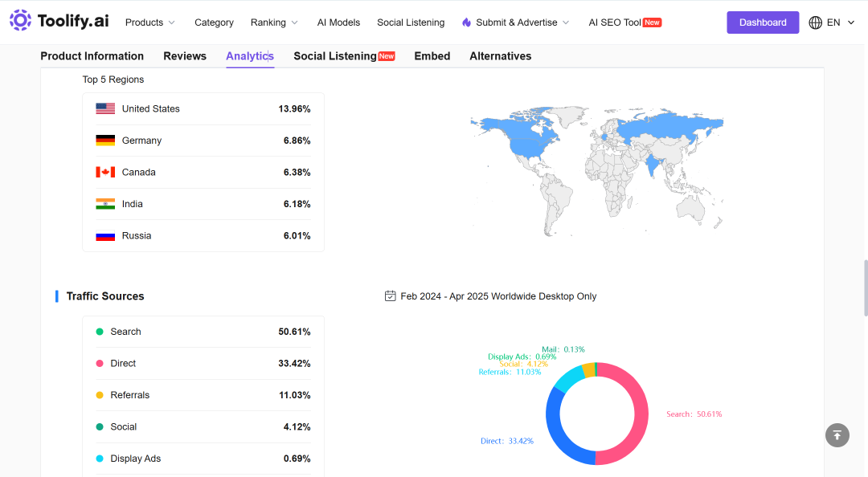This screenshot has height=477, width=868.
Task: Open the Category page
Action: point(215,22)
